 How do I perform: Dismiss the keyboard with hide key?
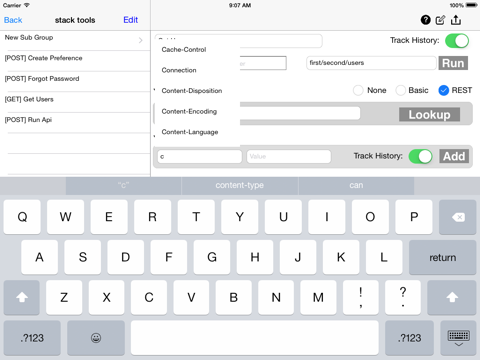pos(458,338)
